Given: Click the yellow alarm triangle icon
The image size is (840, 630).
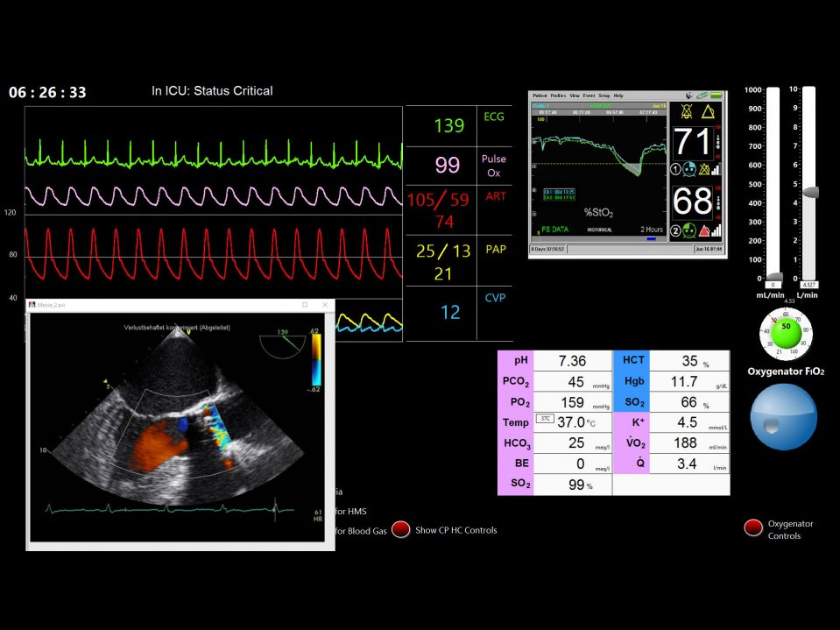Looking at the screenshot, I should (x=709, y=112).
